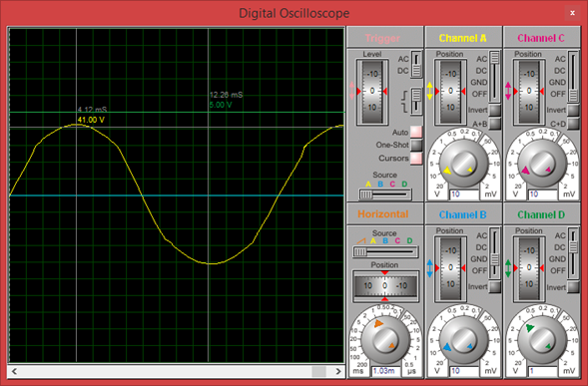Click the Channel A panel header

[x=463, y=38]
